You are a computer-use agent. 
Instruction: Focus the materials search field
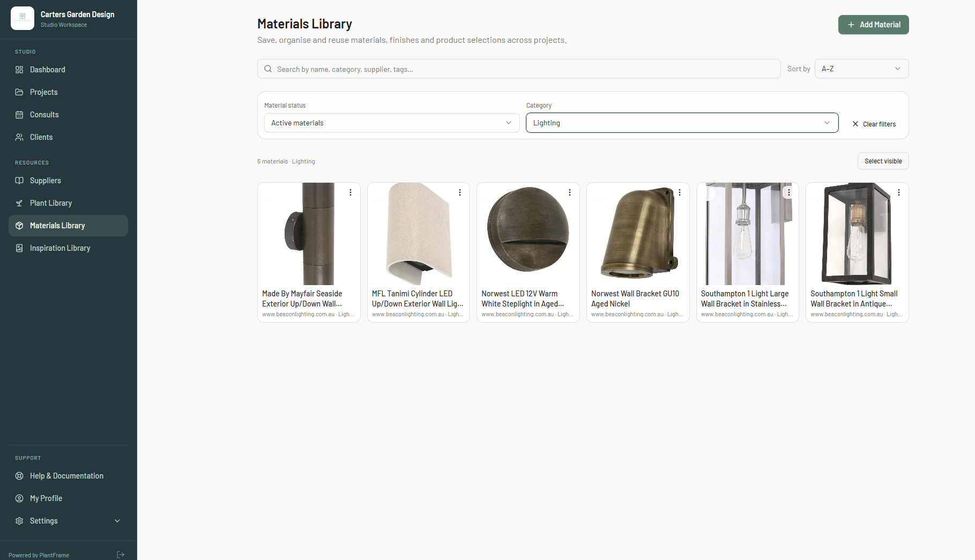click(519, 69)
